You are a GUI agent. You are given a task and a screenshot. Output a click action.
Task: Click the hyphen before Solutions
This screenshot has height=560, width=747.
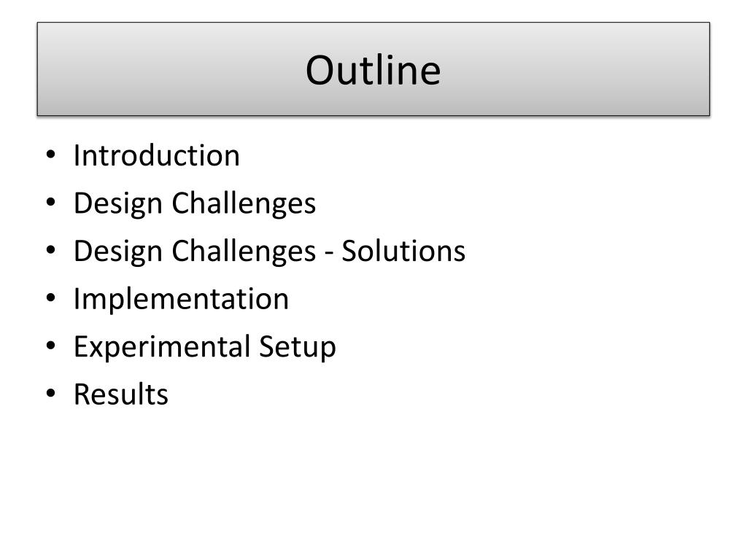tap(329, 253)
